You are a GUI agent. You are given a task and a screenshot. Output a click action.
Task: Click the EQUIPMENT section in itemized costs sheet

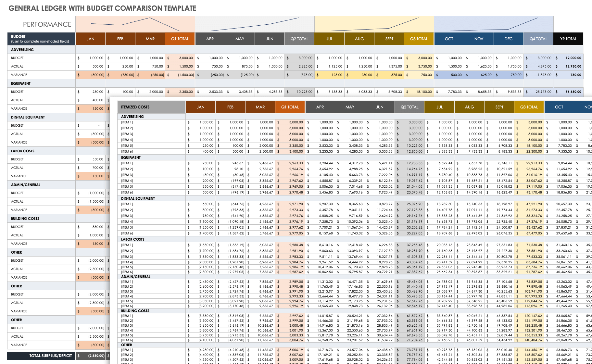(x=131, y=157)
